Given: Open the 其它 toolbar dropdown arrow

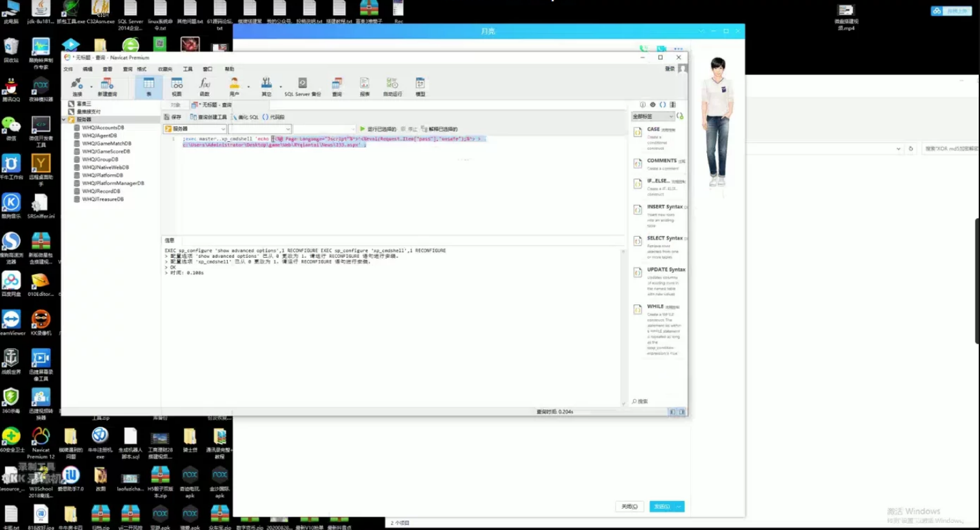Looking at the screenshot, I should click(x=281, y=86).
